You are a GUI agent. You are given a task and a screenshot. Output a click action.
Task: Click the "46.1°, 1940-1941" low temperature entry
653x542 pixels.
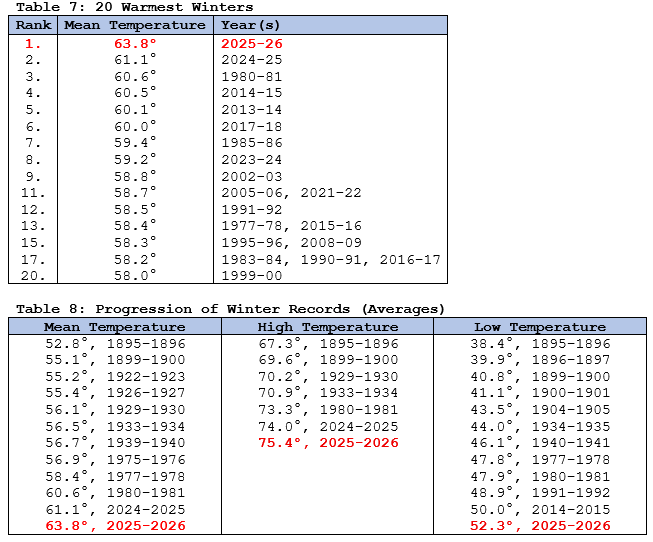[540, 442]
